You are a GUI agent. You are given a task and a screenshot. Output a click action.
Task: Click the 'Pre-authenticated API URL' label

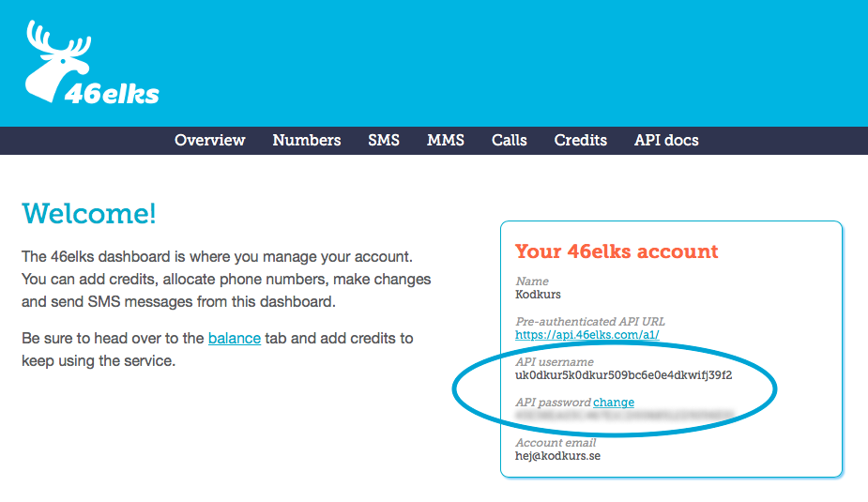(590, 322)
